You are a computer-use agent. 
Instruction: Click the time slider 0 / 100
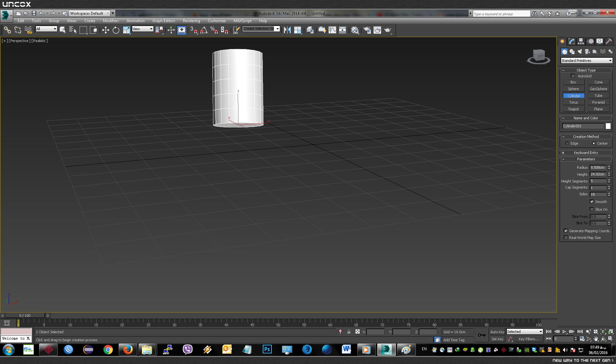(25, 316)
